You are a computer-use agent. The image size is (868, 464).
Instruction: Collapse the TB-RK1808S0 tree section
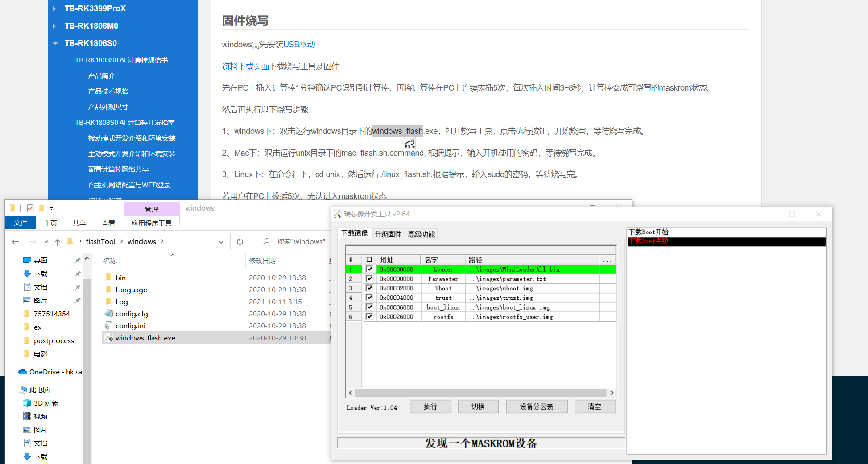(x=55, y=43)
